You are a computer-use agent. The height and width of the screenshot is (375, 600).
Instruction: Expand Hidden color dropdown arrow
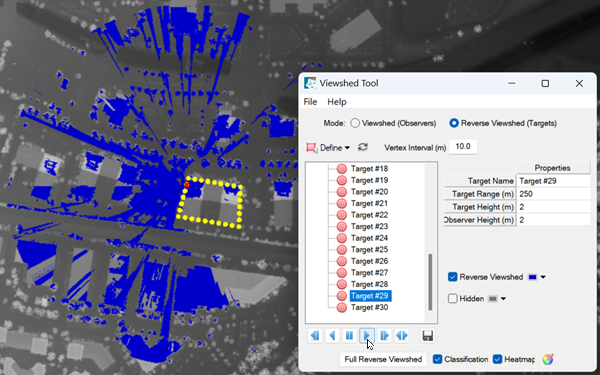point(503,299)
